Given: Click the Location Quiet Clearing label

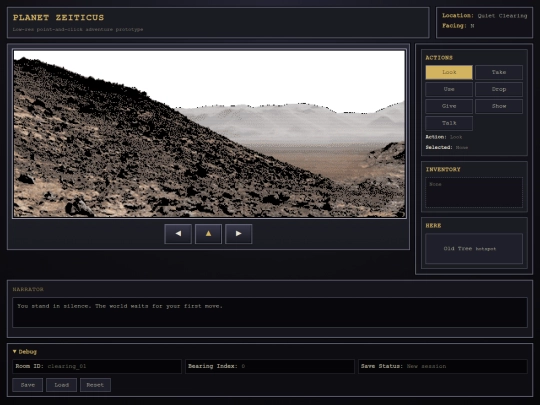Looking at the screenshot, I should pyautogui.click(x=485, y=16).
